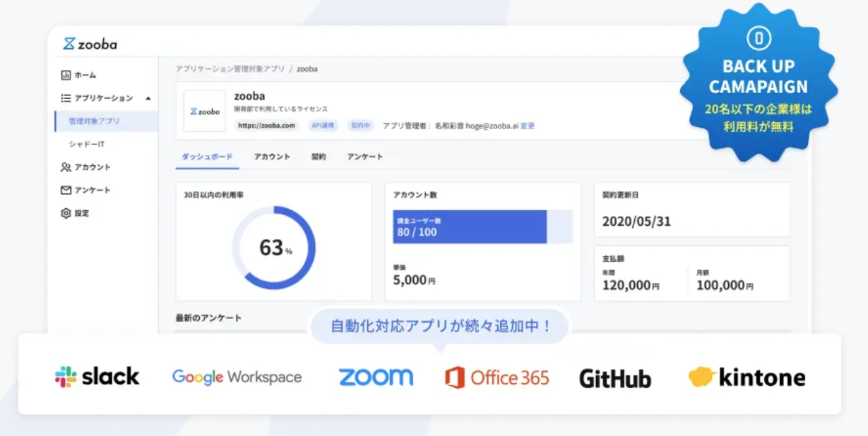Switch to the アンケート tab

pyautogui.click(x=365, y=157)
